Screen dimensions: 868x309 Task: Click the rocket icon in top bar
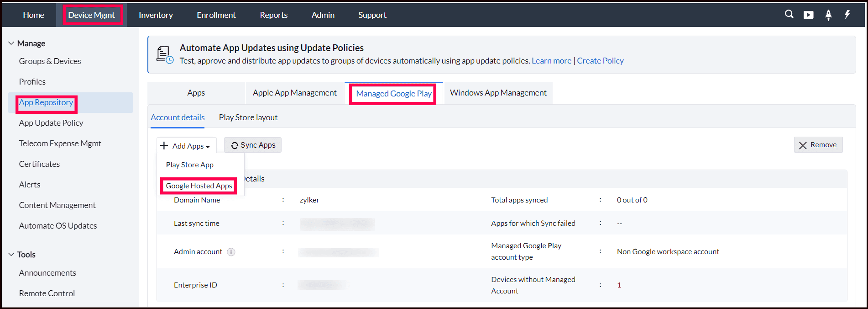828,15
